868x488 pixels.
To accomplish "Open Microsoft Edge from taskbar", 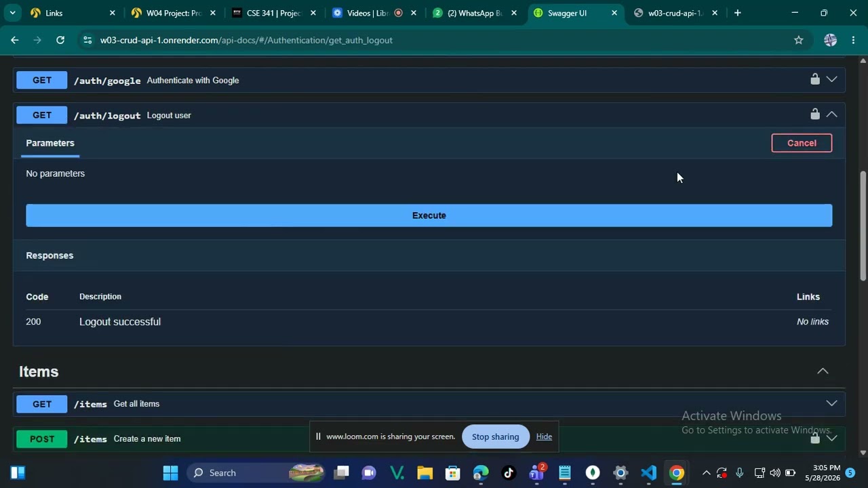I will tap(481, 472).
